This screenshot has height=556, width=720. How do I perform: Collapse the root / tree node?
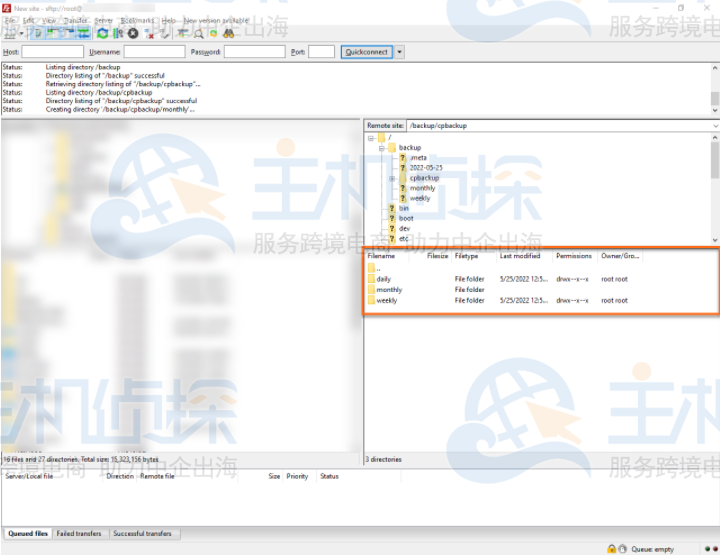point(371,138)
